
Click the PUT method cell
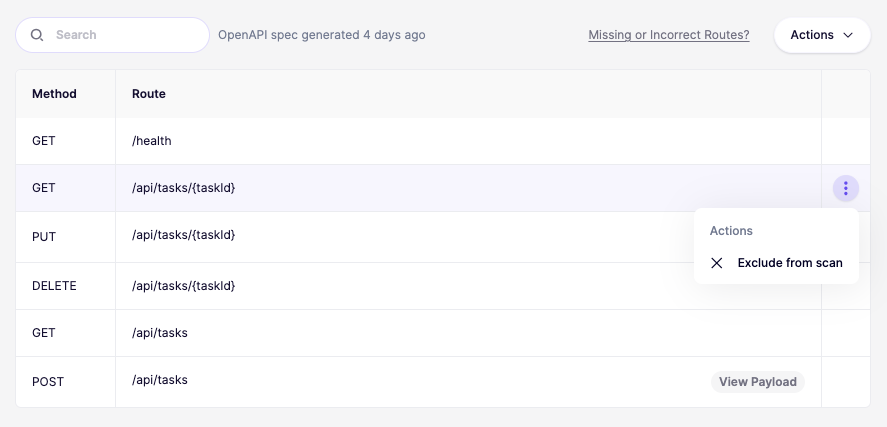44,237
